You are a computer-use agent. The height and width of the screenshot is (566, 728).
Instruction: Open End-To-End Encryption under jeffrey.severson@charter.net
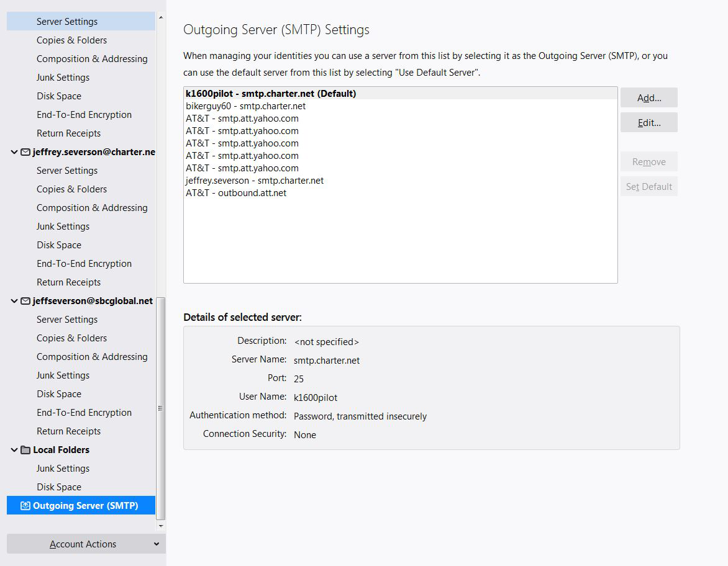pyautogui.click(x=84, y=264)
